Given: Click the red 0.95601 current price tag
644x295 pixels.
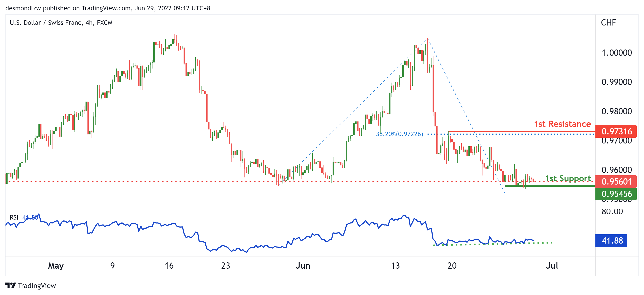Looking at the screenshot, I should pos(616,181).
